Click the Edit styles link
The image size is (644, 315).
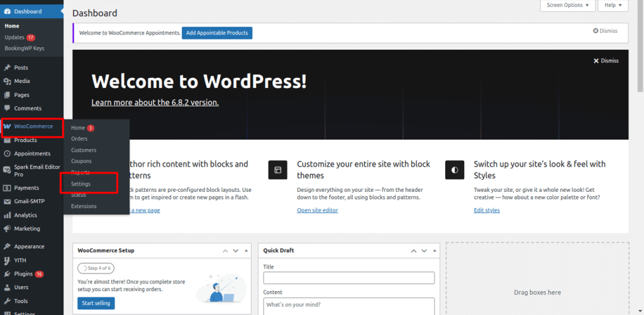[x=487, y=210]
